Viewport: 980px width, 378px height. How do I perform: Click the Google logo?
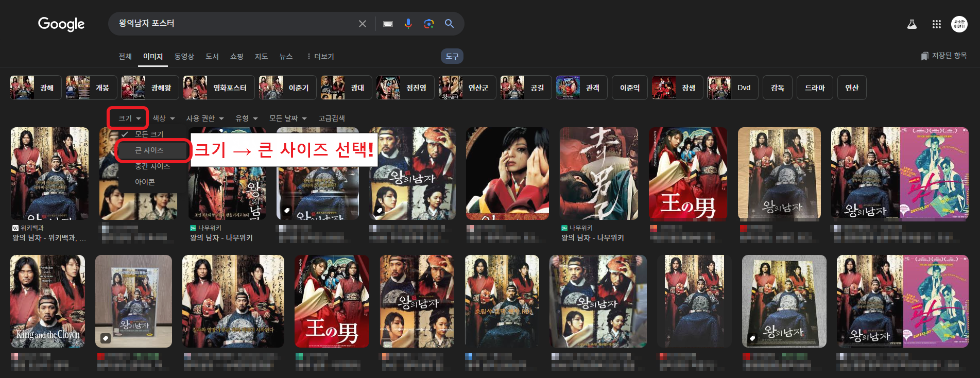click(61, 24)
